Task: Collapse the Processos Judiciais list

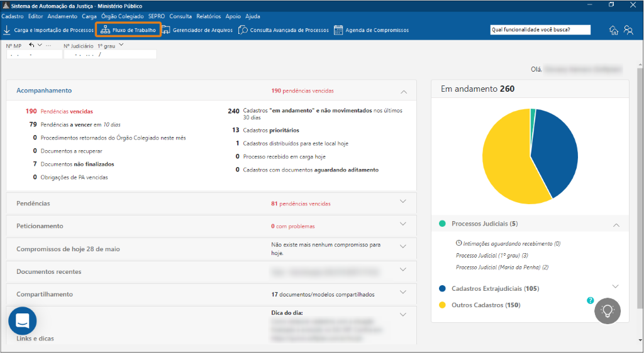Action: (616, 225)
